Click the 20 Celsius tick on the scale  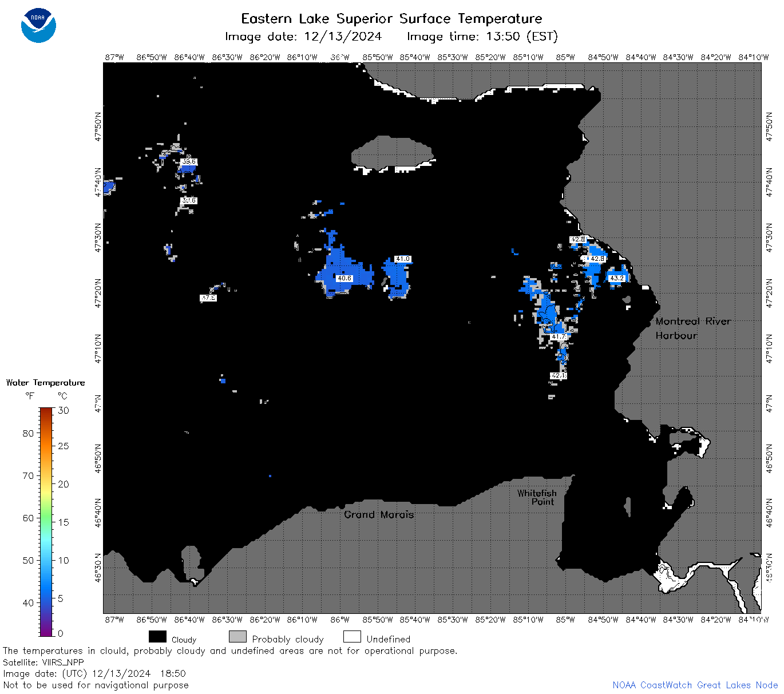[x=64, y=484]
